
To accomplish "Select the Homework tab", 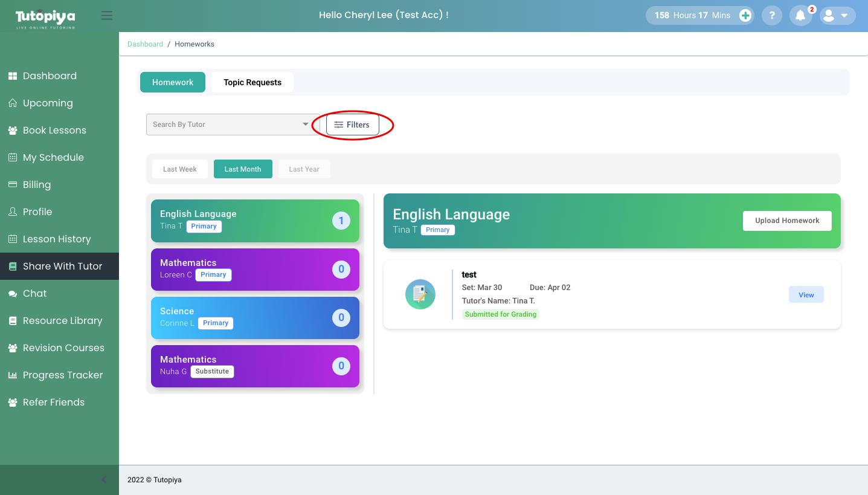I will pyautogui.click(x=173, y=82).
